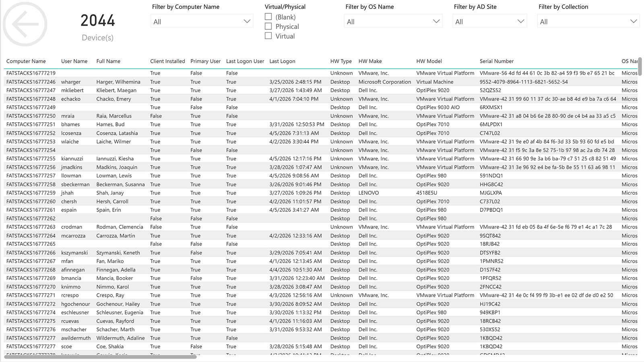The width and height of the screenshot is (644, 362).
Task: Click HW model OptiPlex 9030 AIO
Action: coord(438,107)
